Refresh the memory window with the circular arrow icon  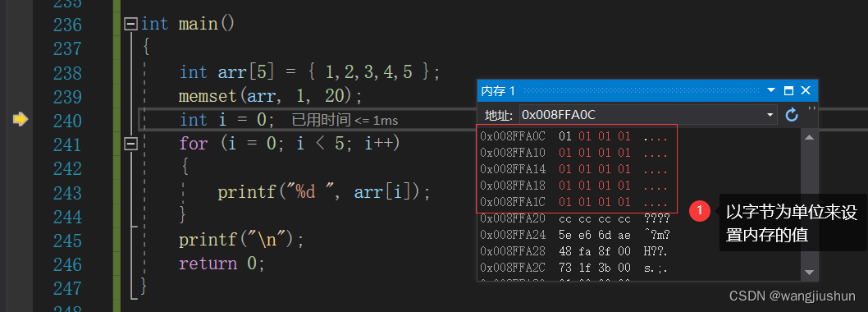pyautogui.click(x=793, y=115)
